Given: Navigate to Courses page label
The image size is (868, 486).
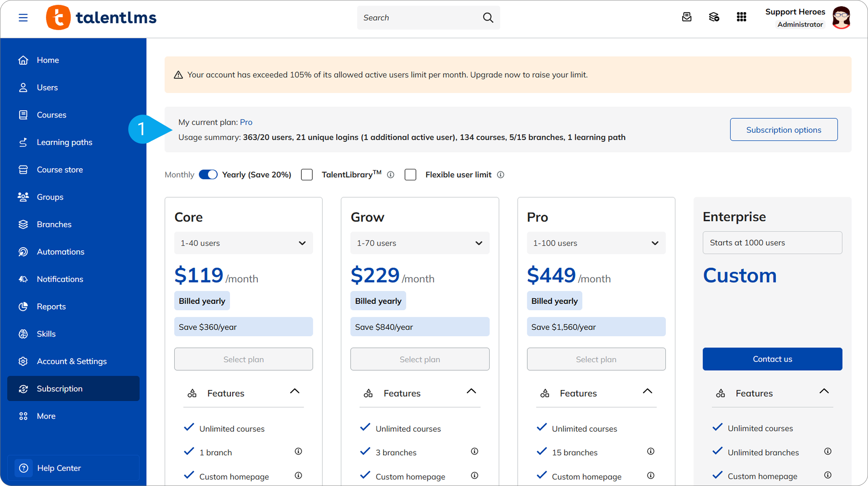Looking at the screenshot, I should (51, 115).
